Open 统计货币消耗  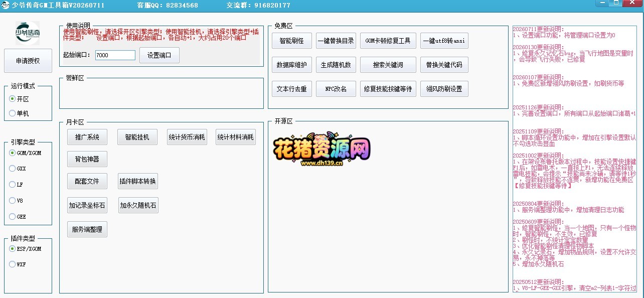pos(187,137)
